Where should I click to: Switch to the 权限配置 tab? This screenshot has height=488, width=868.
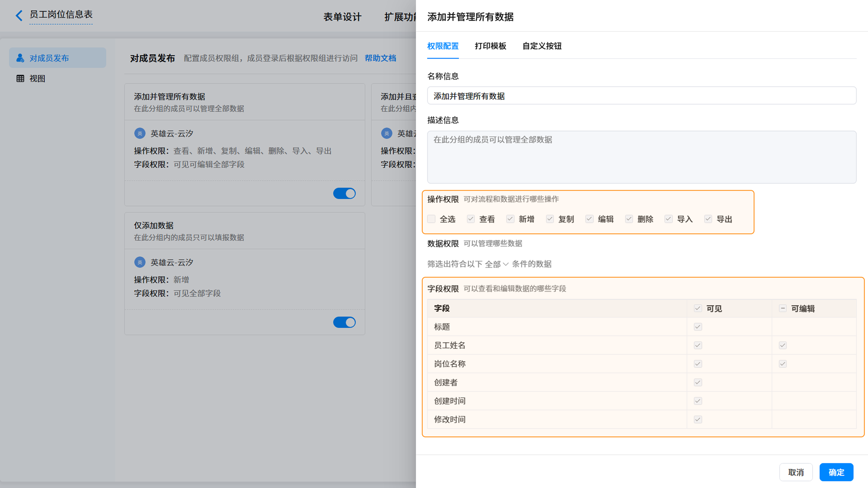click(443, 46)
